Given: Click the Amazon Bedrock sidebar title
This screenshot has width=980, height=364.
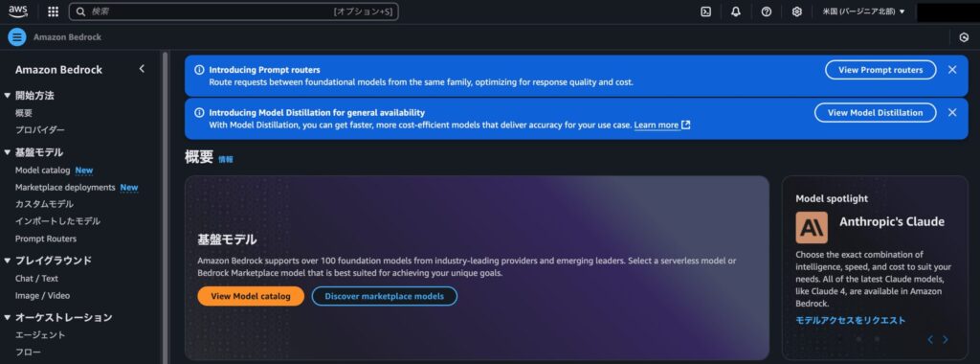Looking at the screenshot, I should pyautogui.click(x=58, y=69).
